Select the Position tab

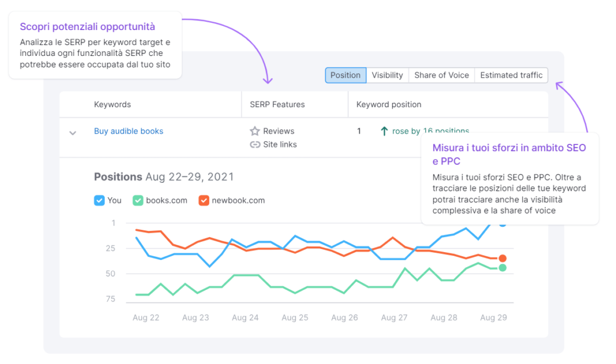[345, 75]
